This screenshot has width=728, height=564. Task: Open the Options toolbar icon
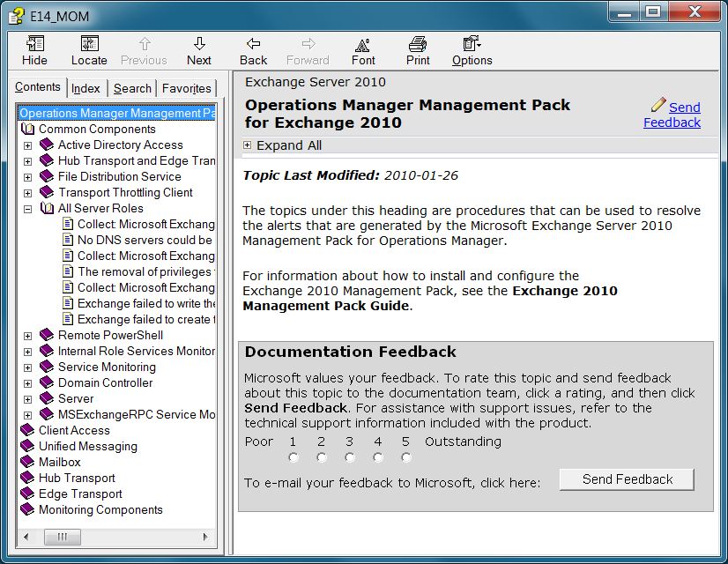point(472,44)
